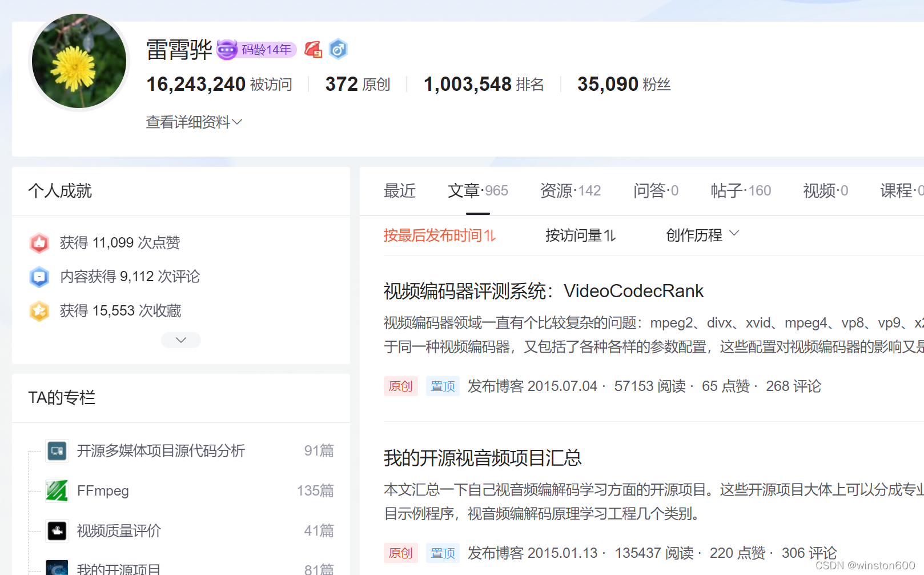Screen dimensions: 924x575
Task: Click 置顶 tag on 我的开源视音频项目汇总
Action: (443, 553)
